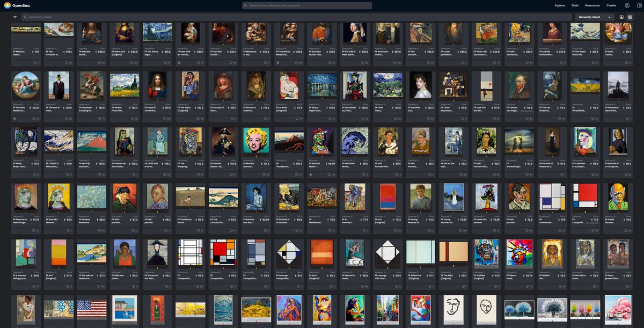Open FP White Fire I (Original) title
Screen dimensions: 644x328
415,276
